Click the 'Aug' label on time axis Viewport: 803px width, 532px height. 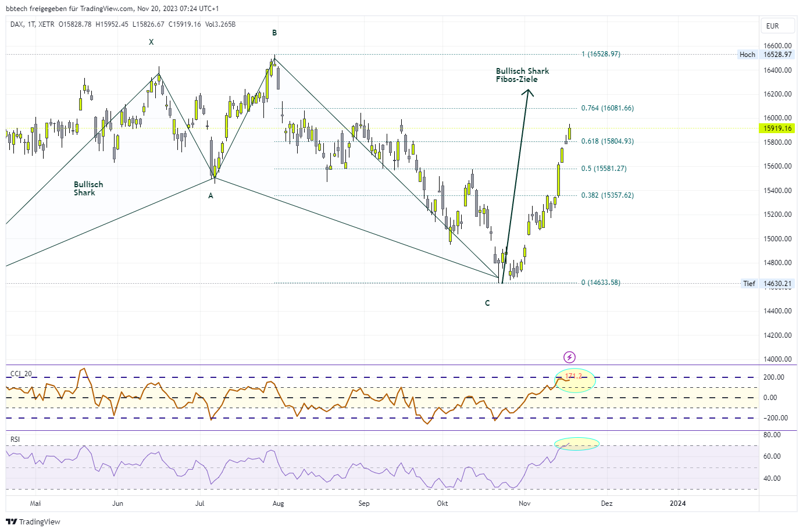(x=278, y=504)
